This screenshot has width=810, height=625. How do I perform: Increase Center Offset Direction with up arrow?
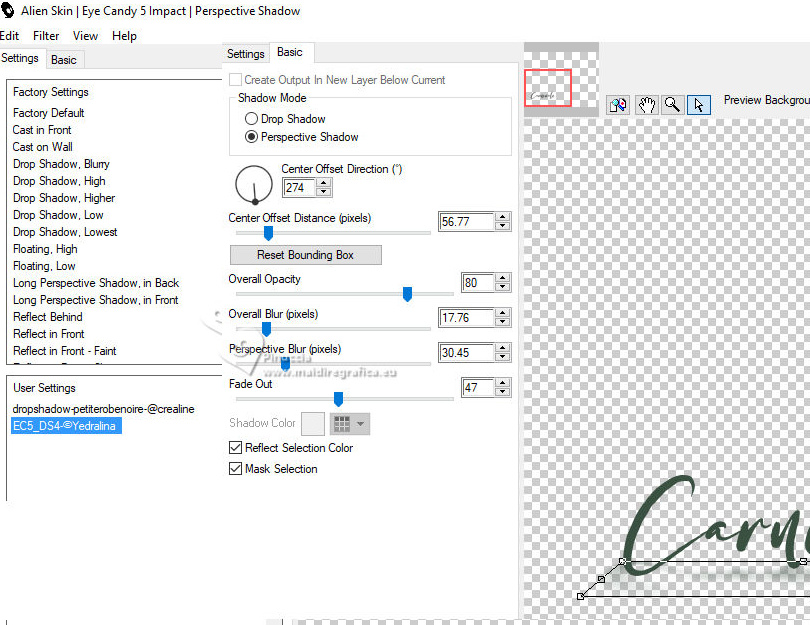323,182
